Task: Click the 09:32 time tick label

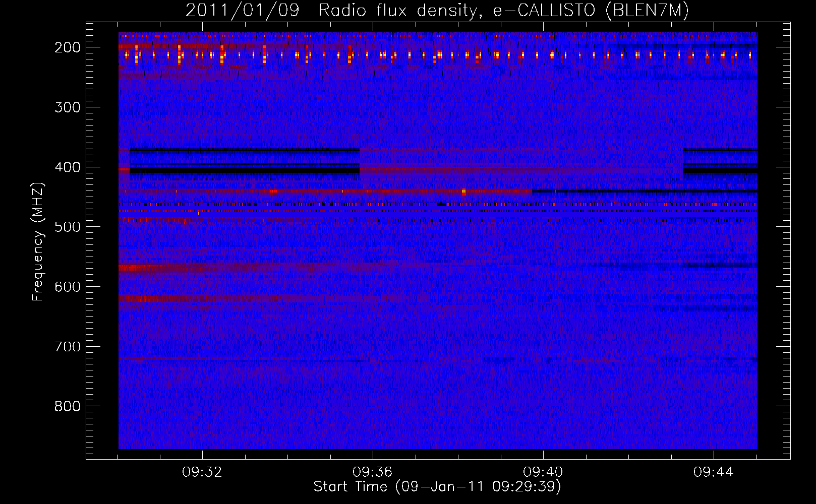Action: 202,472
